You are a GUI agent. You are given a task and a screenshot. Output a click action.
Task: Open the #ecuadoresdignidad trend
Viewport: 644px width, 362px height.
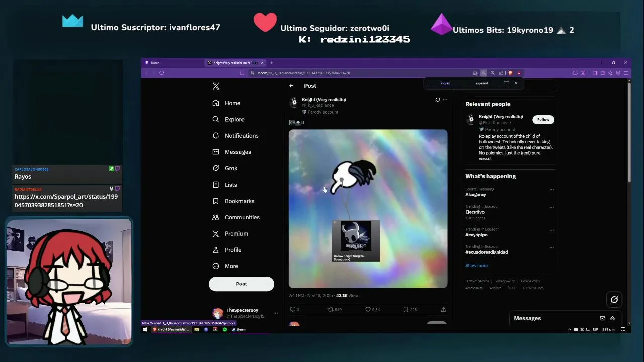click(x=487, y=252)
